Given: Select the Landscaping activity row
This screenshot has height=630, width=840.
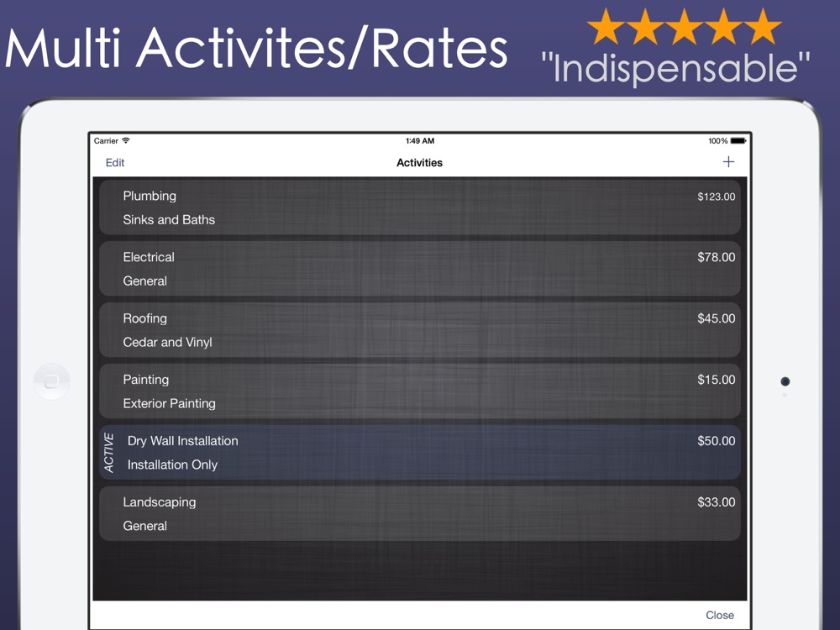Looking at the screenshot, I should [x=419, y=514].
